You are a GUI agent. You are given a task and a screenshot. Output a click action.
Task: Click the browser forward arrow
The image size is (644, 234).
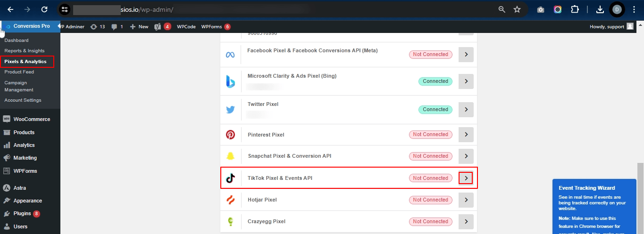[27, 9]
